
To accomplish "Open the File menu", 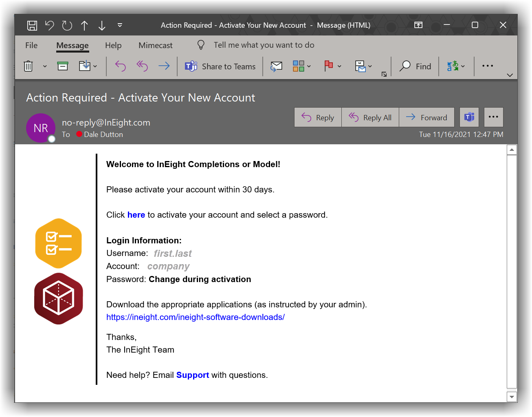I will pos(31,45).
